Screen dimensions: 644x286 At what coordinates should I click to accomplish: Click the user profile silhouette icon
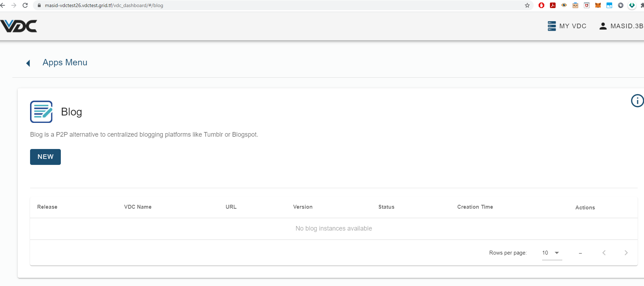603,26
